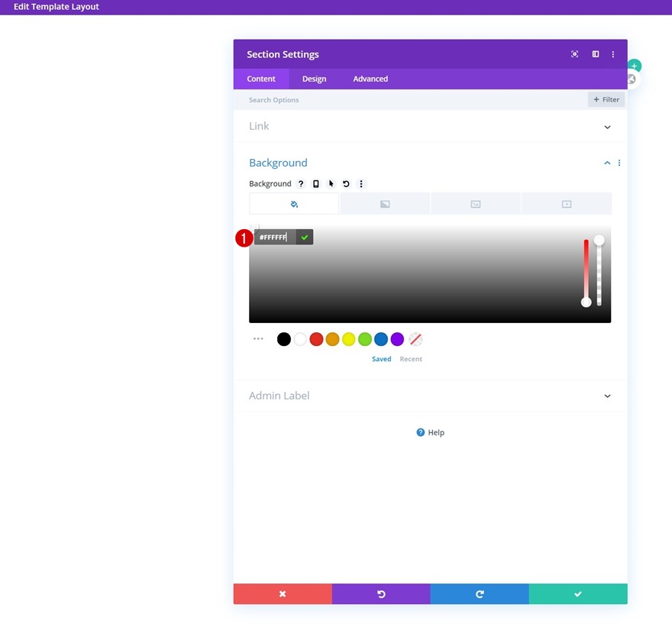Click the blue redo button
This screenshot has height=637, width=672.
pos(480,593)
